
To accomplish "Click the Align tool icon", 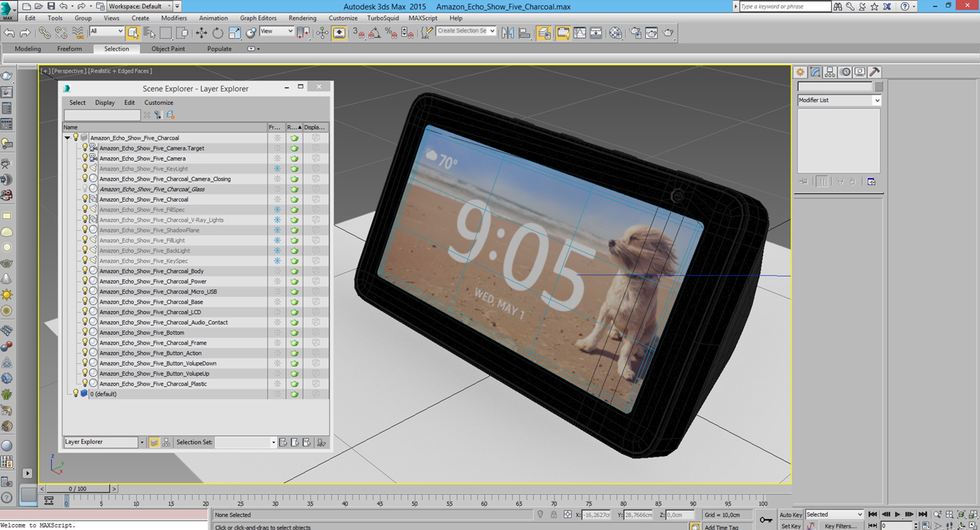I will click(x=524, y=33).
